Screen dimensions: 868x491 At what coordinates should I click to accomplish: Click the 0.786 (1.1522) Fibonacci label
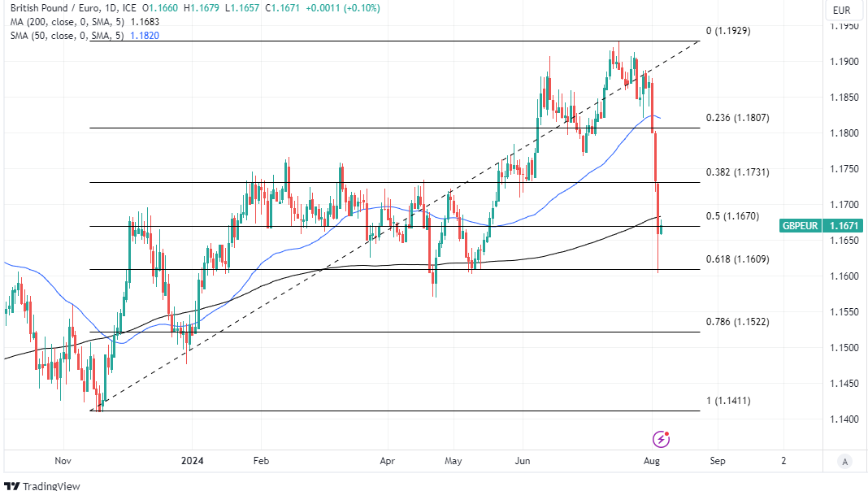pos(736,322)
